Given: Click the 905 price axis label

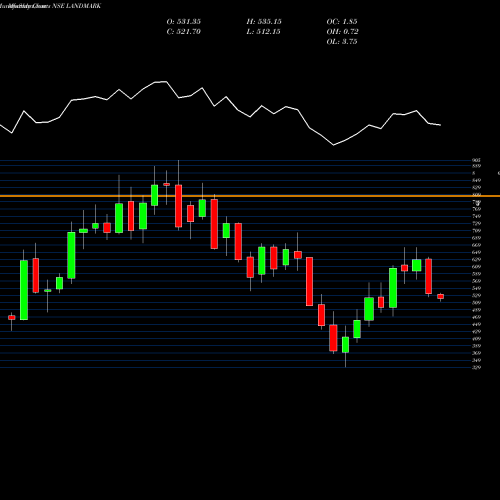Looking at the screenshot, I should point(477,160).
